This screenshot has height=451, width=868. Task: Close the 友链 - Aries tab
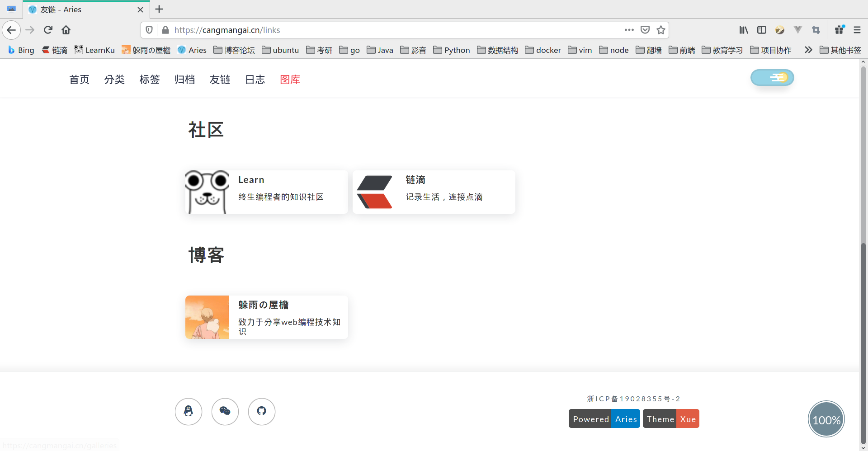point(140,9)
